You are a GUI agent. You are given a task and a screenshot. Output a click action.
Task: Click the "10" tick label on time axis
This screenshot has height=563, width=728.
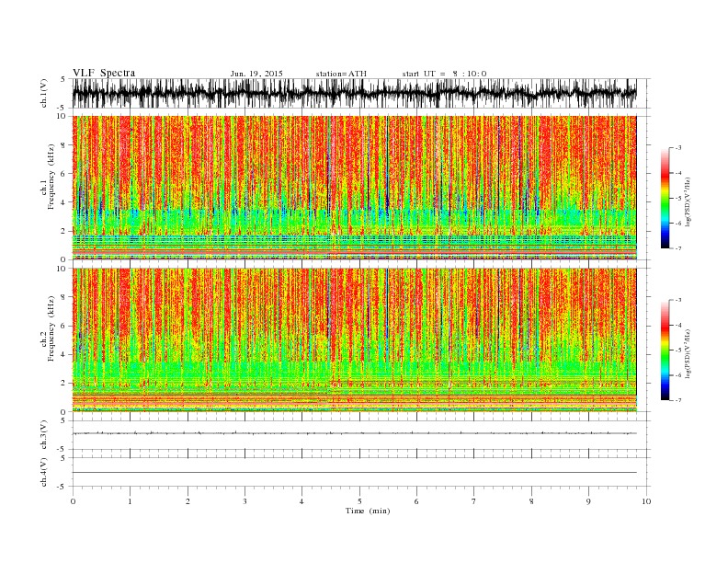pos(646,501)
